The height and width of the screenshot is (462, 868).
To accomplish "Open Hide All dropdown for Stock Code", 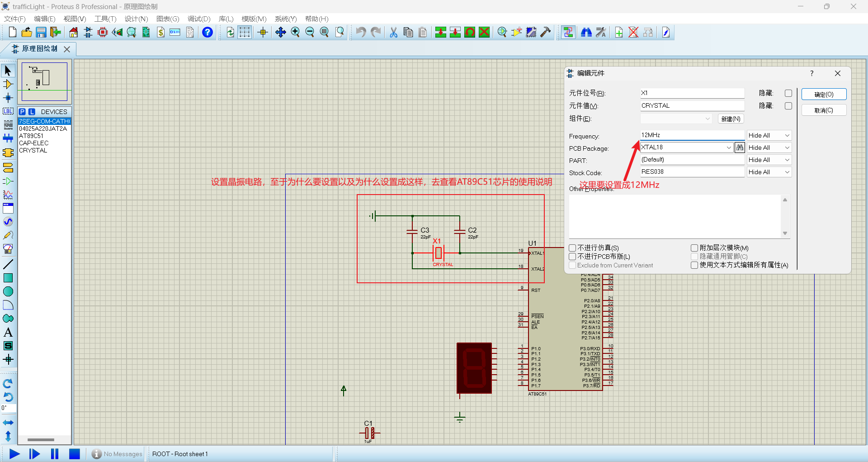I will tap(769, 172).
